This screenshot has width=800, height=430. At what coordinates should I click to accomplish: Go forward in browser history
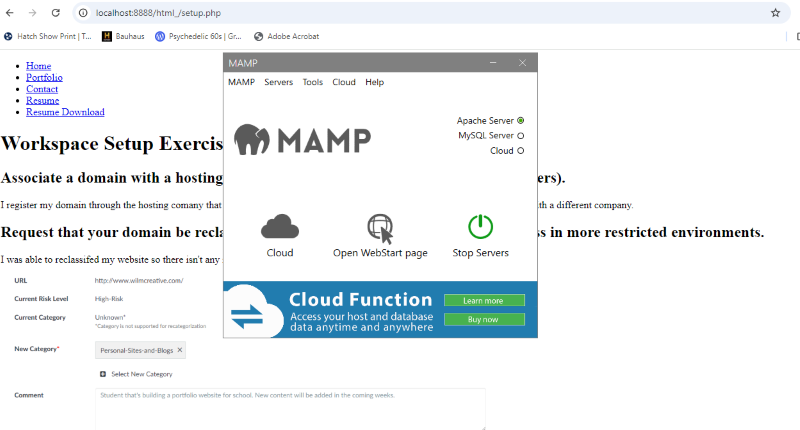[x=33, y=13]
